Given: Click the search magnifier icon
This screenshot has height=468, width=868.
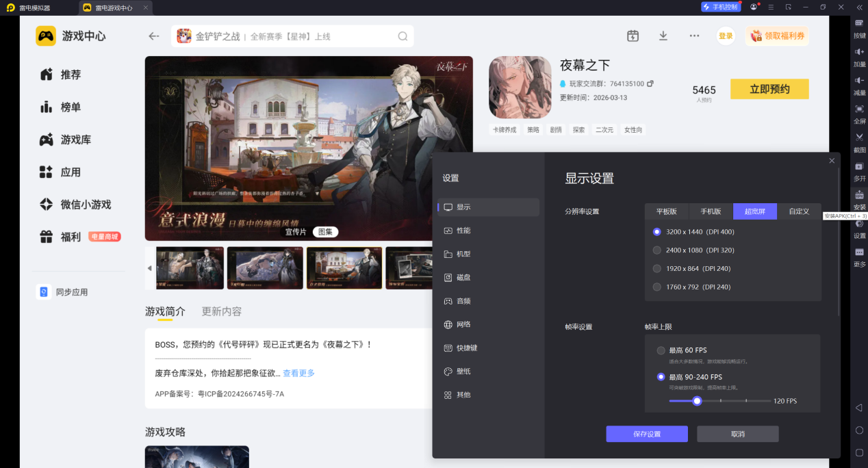Looking at the screenshot, I should click(x=403, y=36).
